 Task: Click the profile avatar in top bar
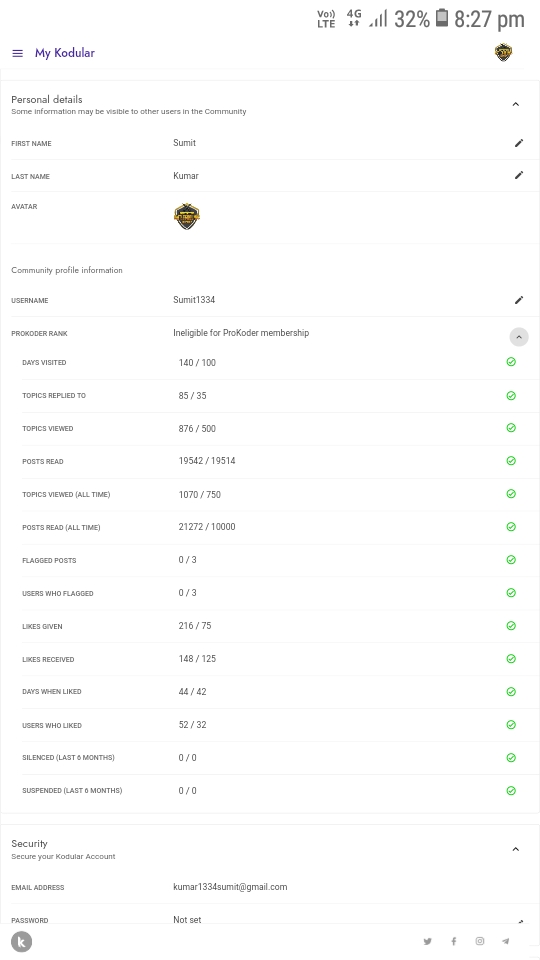[x=503, y=53]
